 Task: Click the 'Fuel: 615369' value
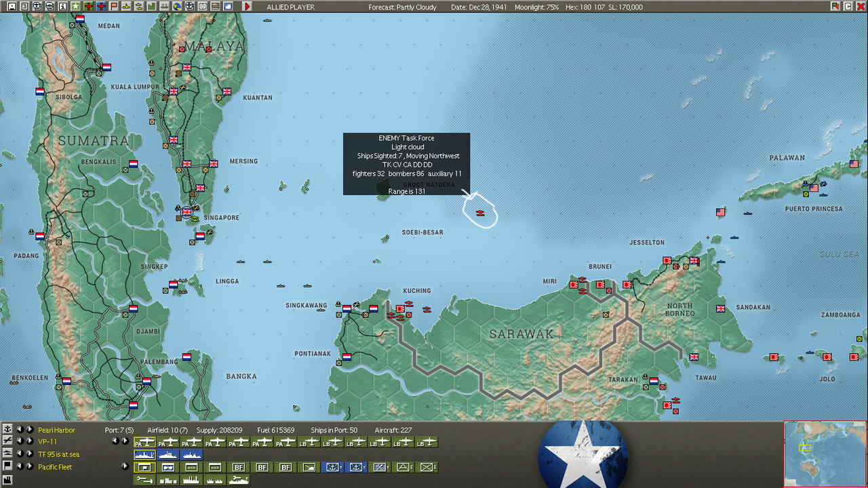click(x=277, y=430)
